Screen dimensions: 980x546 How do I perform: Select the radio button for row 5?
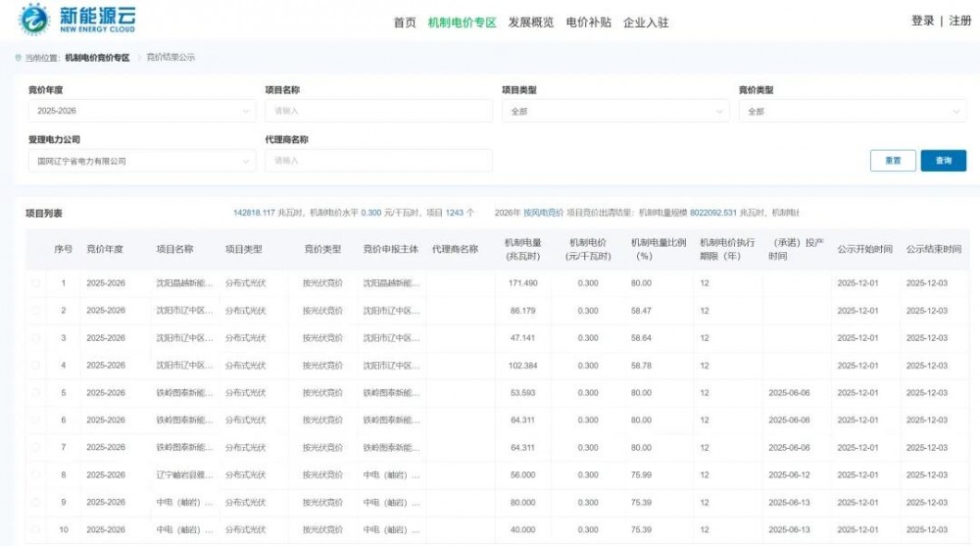click(x=36, y=393)
